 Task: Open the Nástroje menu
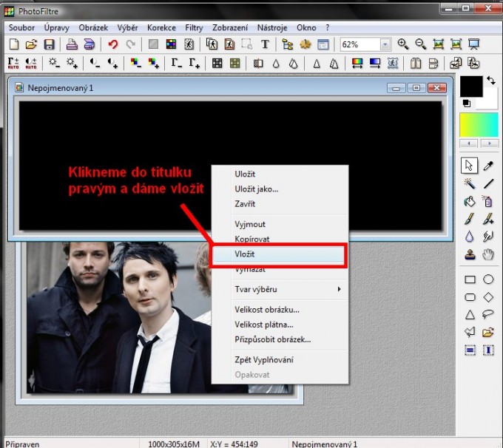pos(272,28)
